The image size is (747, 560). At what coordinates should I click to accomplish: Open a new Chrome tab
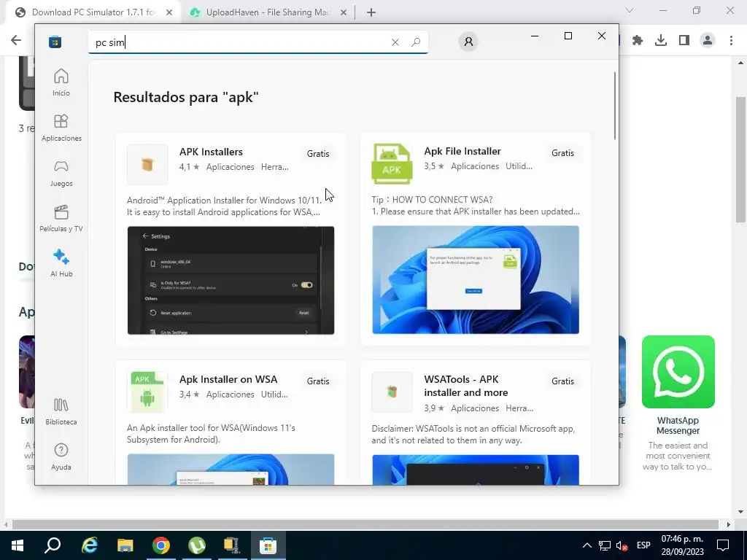pos(371,13)
